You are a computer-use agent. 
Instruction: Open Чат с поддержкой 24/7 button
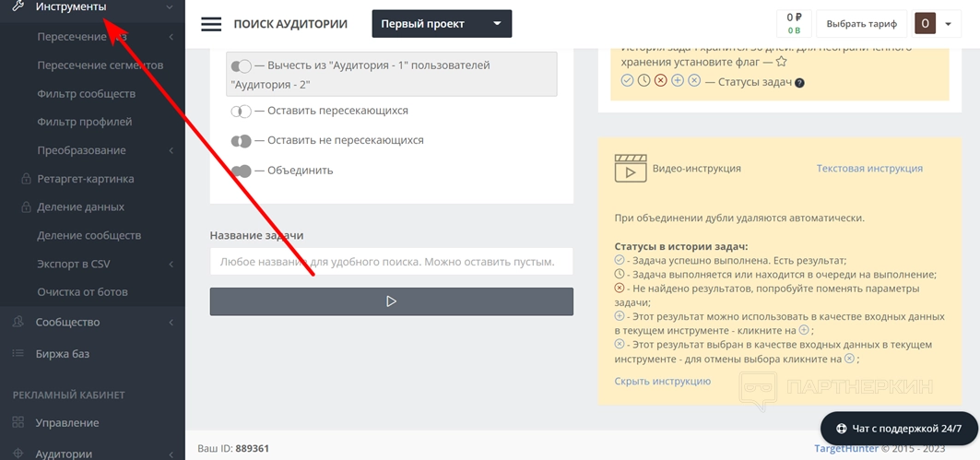(899, 429)
